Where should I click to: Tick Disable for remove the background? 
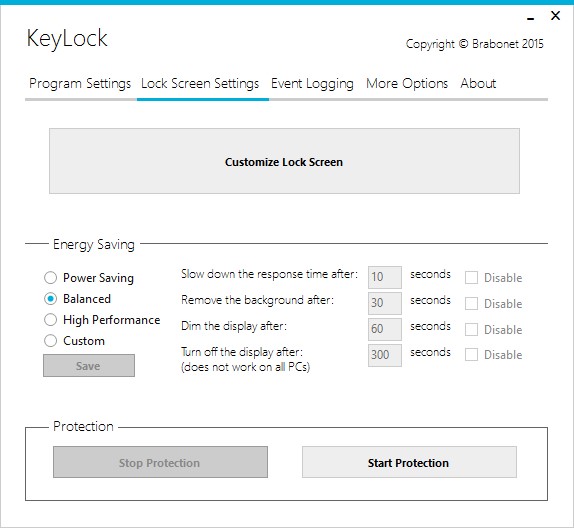click(472, 304)
